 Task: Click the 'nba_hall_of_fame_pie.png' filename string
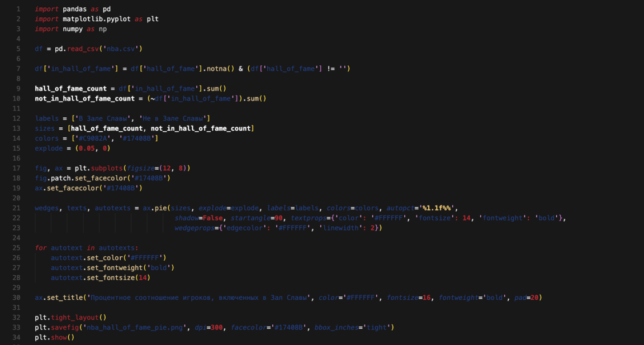click(x=135, y=327)
